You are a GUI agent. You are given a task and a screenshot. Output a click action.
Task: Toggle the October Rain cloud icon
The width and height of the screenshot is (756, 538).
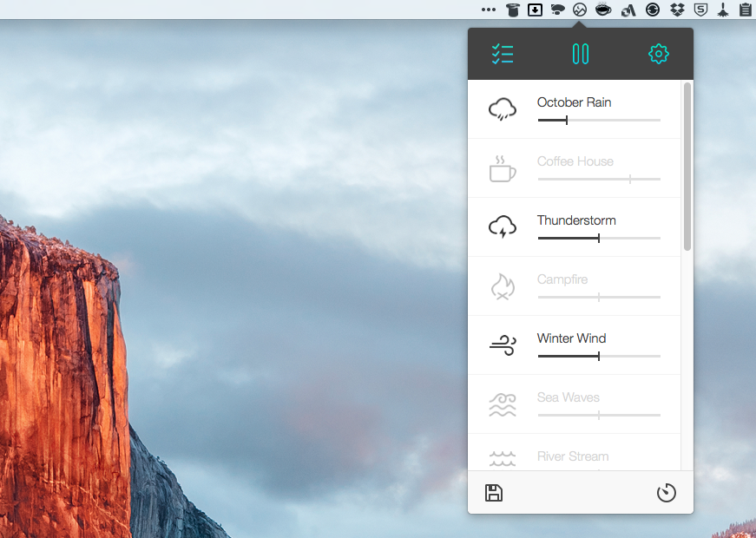click(503, 109)
